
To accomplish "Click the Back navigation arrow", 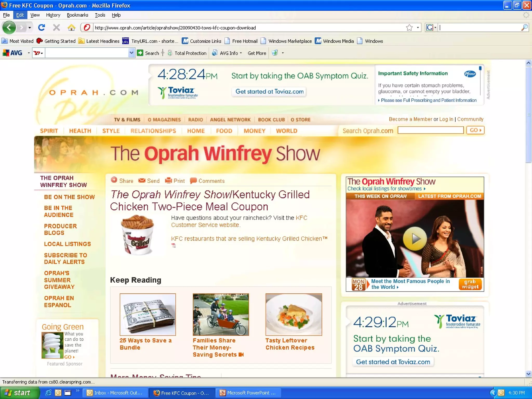I will [9, 27].
